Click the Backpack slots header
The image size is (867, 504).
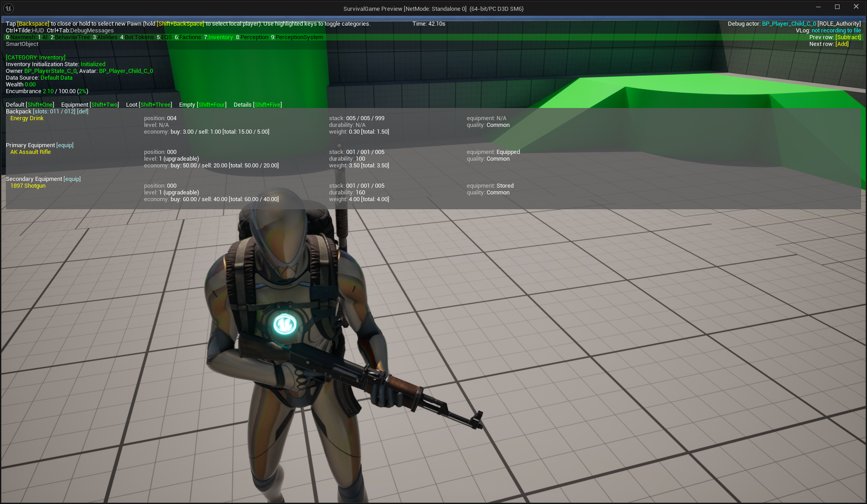click(47, 112)
